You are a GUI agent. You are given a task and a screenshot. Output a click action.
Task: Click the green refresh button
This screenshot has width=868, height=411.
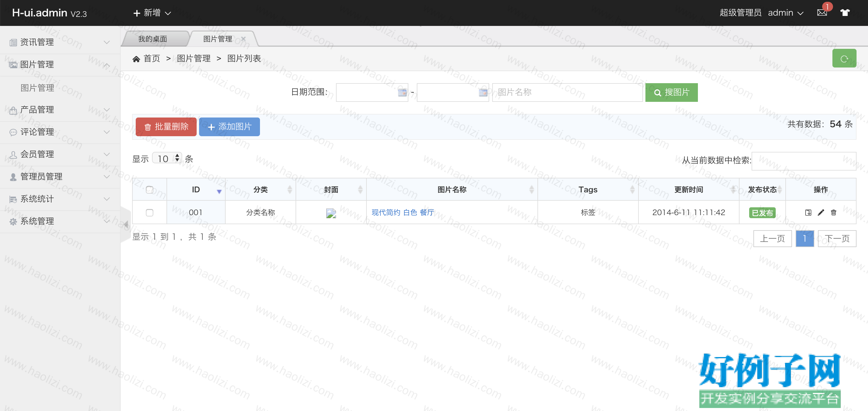(x=844, y=58)
